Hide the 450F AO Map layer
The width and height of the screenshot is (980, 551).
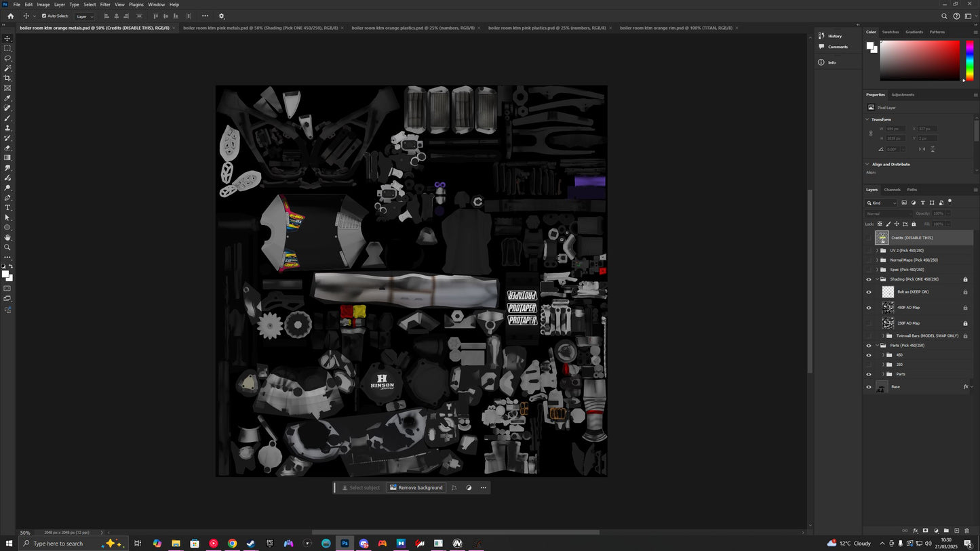[x=869, y=308]
